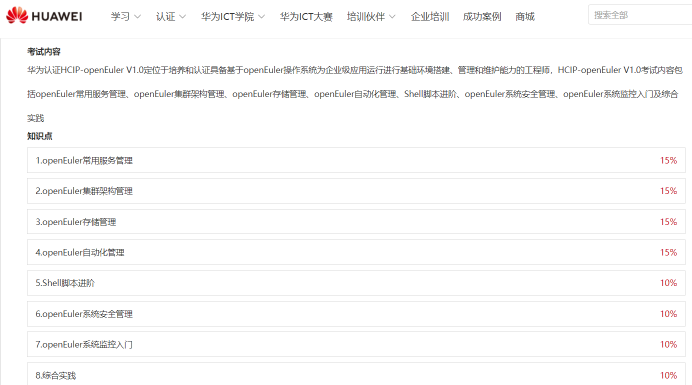The height and width of the screenshot is (385, 692).
Task: Expand the 认证 menu
Action: click(171, 17)
